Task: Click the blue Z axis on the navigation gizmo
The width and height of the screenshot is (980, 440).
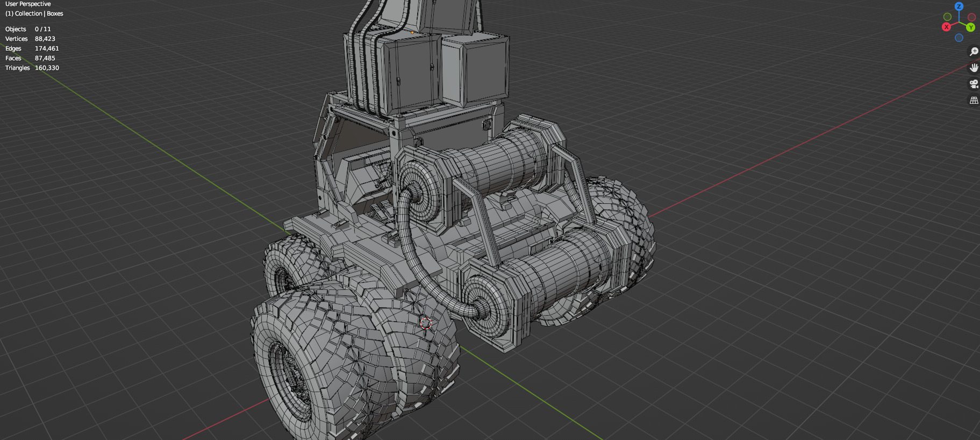Action: tap(959, 6)
